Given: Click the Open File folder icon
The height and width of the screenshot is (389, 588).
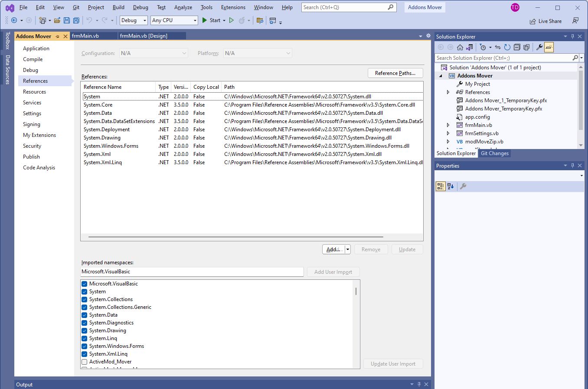Looking at the screenshot, I should point(57,20).
